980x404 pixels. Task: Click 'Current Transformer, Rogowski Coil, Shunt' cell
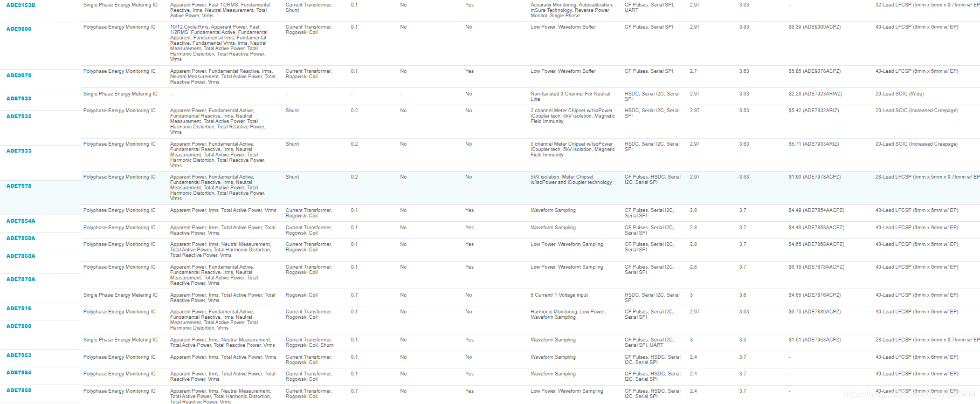[x=309, y=343]
